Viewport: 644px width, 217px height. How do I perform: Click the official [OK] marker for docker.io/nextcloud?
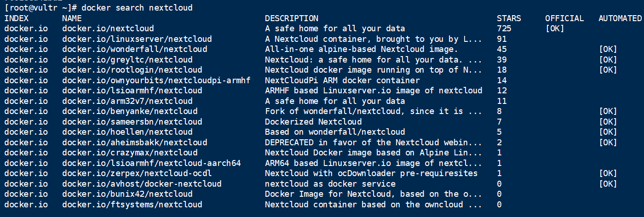[555, 29]
